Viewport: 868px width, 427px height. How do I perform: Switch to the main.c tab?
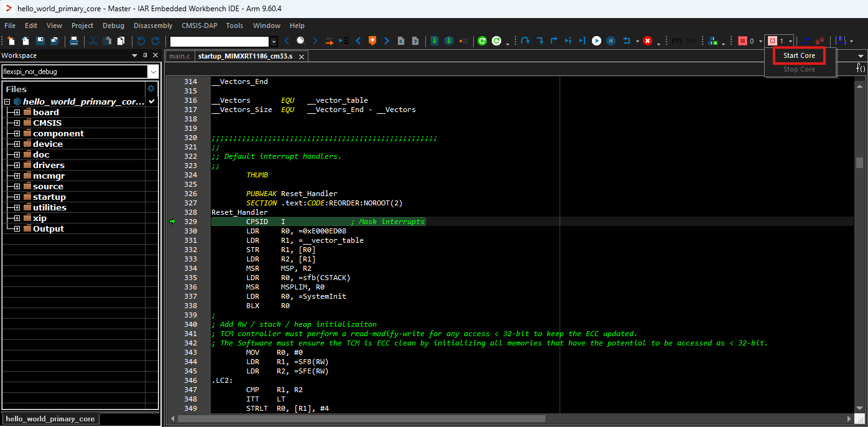pos(179,57)
